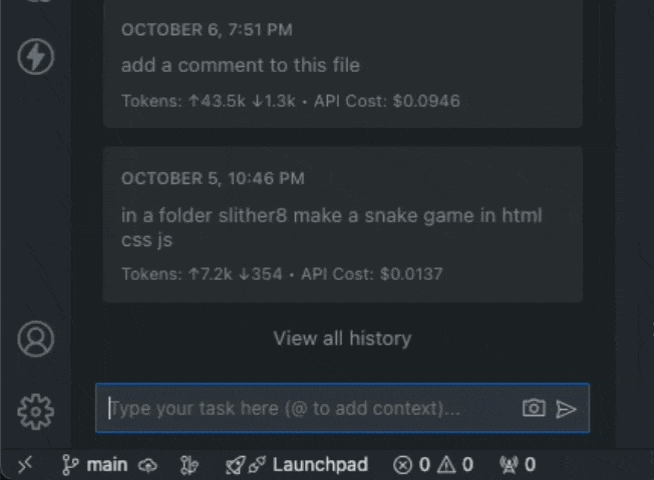Click the rocket icon in status bar
Viewport: 654px width, 480px height.
[x=234, y=464]
